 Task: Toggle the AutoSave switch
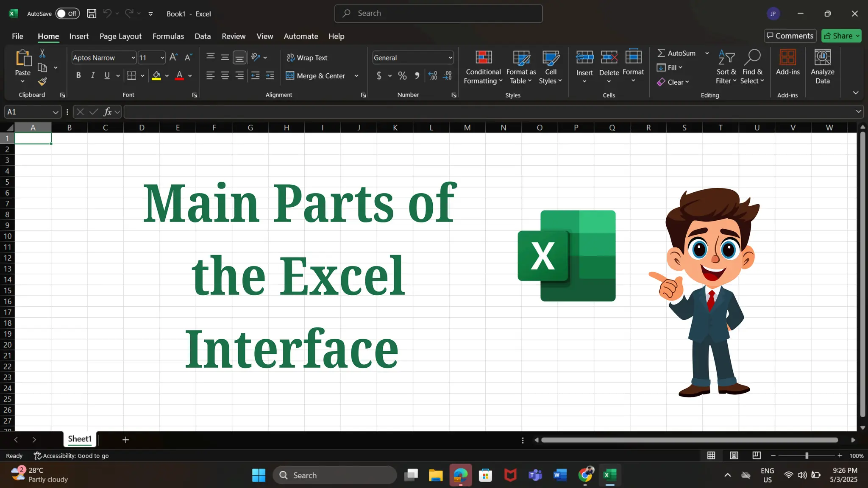point(68,14)
